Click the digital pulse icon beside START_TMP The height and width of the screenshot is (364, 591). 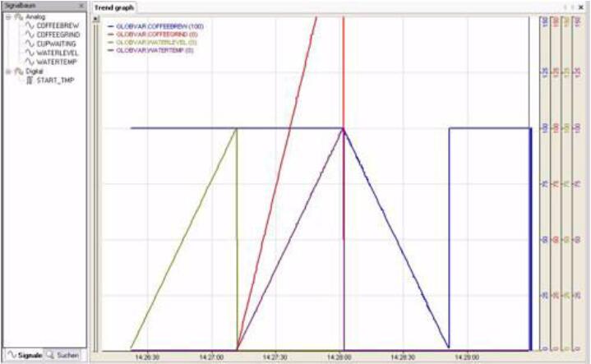pyautogui.click(x=30, y=81)
